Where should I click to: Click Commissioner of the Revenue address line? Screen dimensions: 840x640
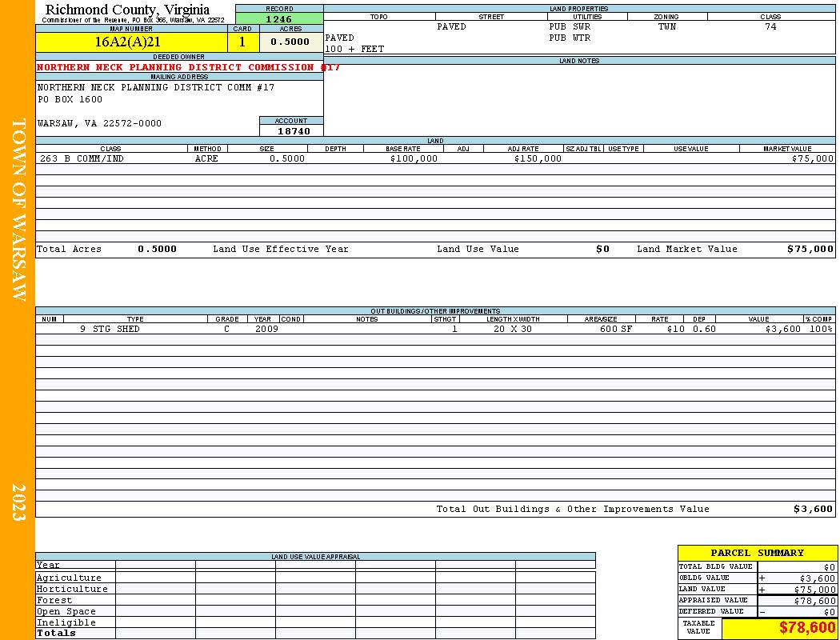(x=133, y=20)
